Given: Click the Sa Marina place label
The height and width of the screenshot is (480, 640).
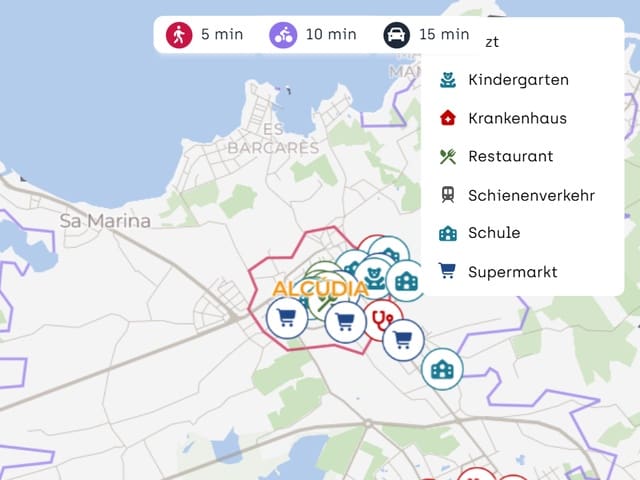Looking at the screenshot, I should click(105, 221).
